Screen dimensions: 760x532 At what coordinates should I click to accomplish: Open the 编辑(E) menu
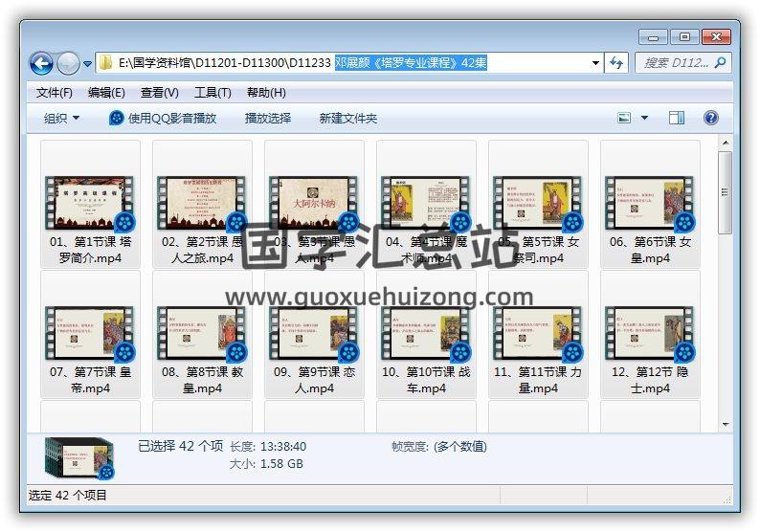tap(106, 93)
